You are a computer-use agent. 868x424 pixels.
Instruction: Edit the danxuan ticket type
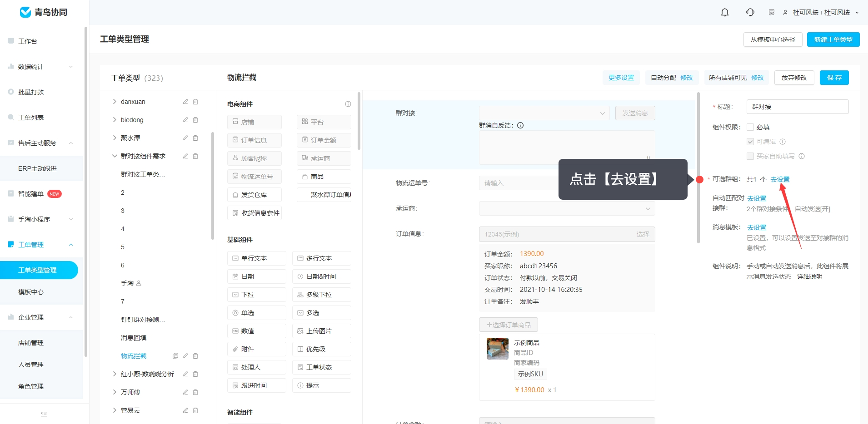[185, 102]
